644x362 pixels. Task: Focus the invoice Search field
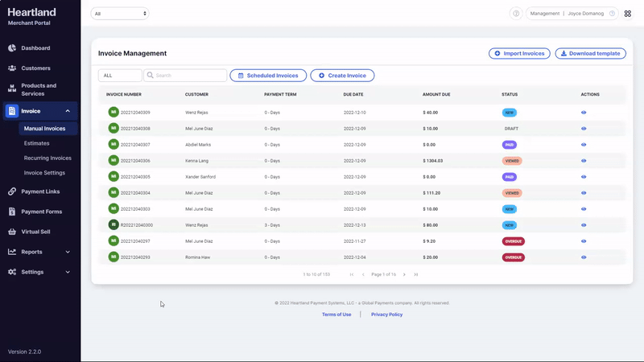[185, 76]
